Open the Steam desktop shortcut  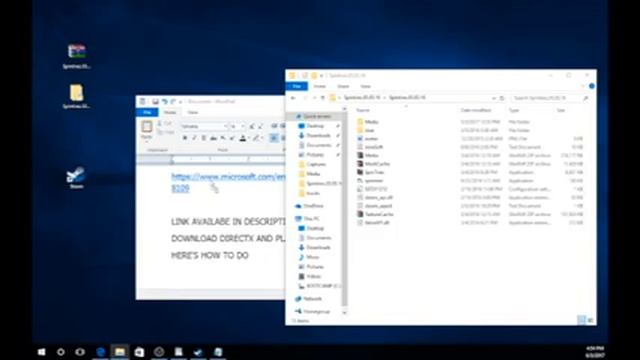coord(76,178)
